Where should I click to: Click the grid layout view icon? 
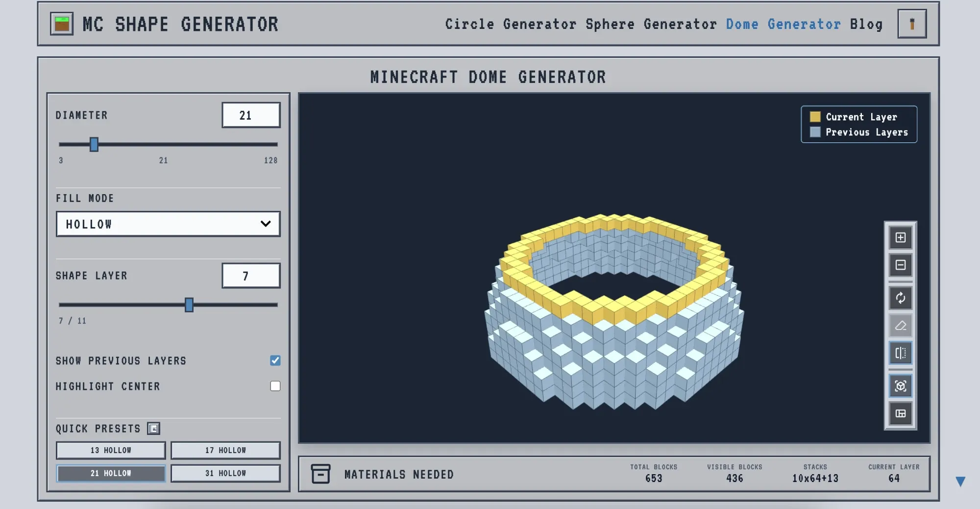tap(901, 413)
